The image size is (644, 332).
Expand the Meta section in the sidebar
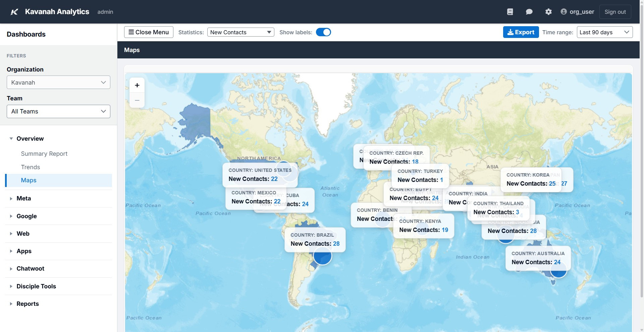click(x=24, y=198)
